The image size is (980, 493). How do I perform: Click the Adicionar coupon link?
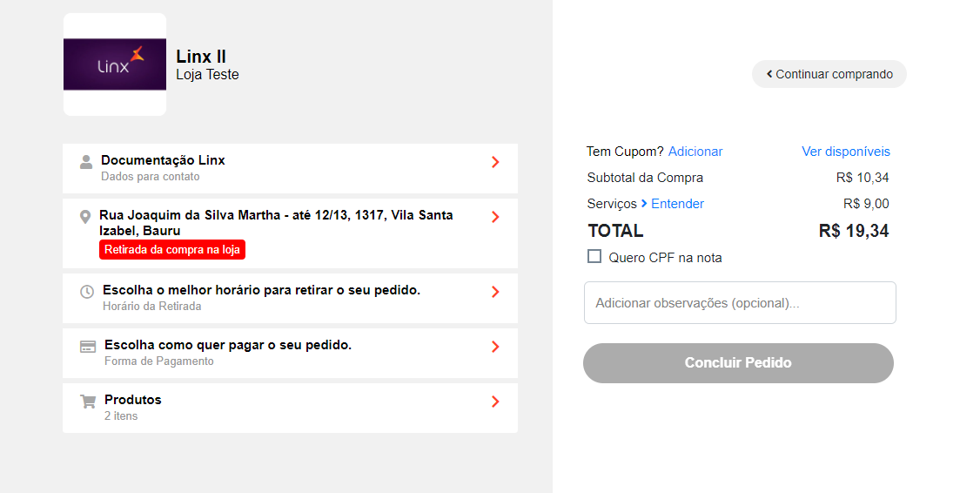pos(695,152)
